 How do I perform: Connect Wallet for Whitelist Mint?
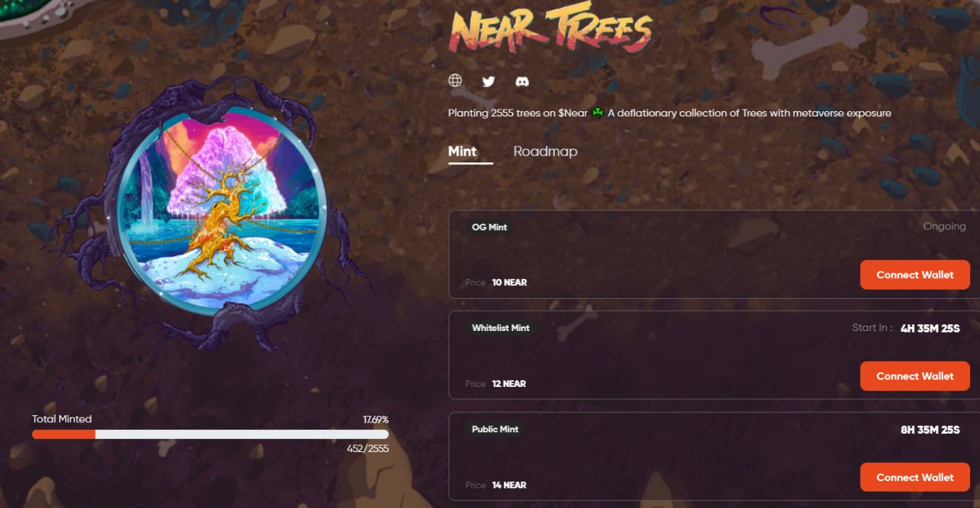coord(915,375)
